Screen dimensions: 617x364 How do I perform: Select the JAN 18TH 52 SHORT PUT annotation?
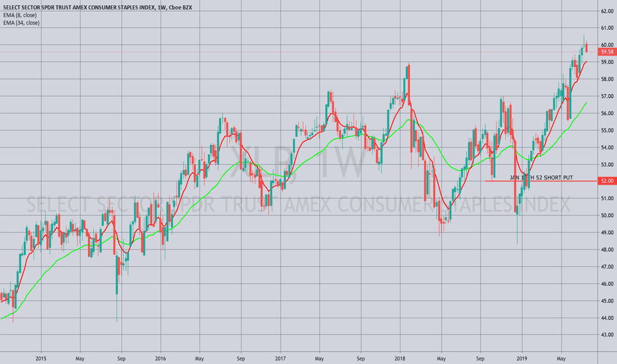coord(542,177)
